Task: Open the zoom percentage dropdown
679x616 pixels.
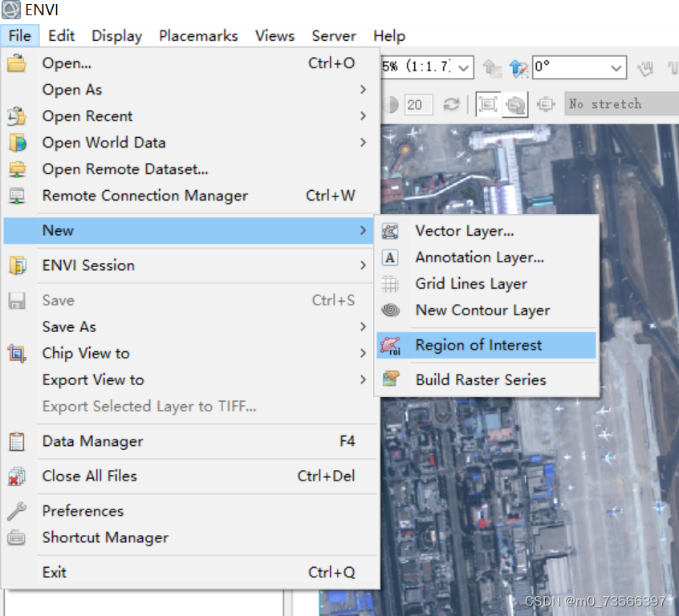Action: click(463, 68)
